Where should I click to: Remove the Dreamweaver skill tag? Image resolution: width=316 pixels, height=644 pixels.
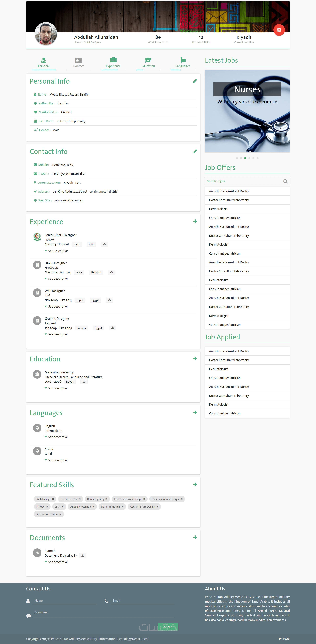(x=79, y=499)
